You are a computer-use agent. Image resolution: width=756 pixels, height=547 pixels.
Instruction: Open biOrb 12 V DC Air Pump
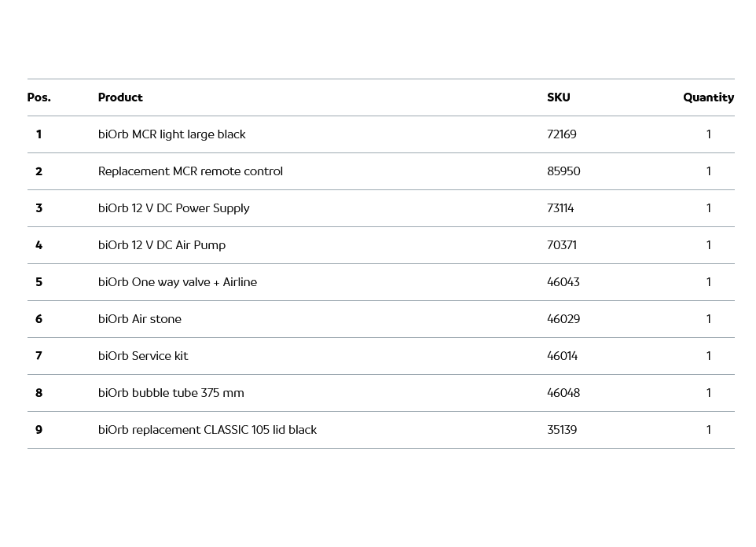(x=161, y=245)
